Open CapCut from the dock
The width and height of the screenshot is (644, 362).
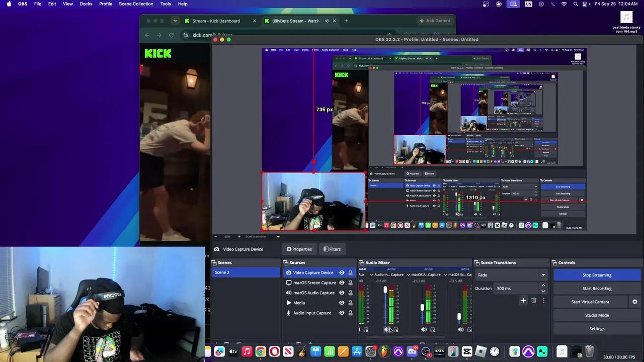(x=467, y=352)
